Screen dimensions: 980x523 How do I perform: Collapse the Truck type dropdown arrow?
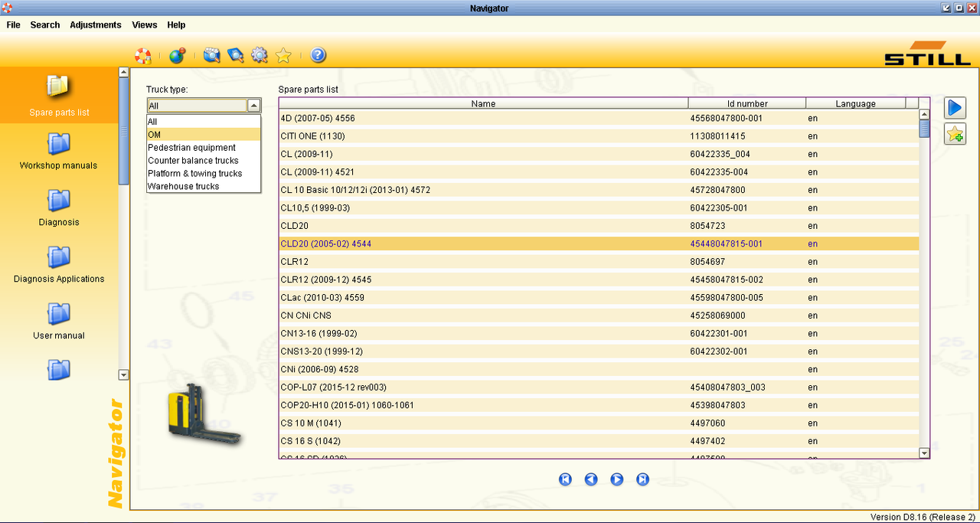pyautogui.click(x=254, y=106)
